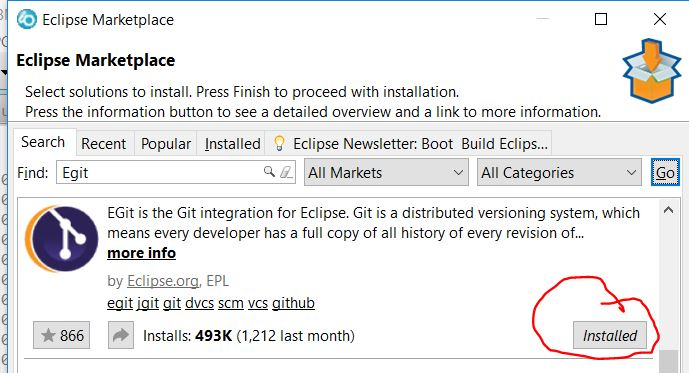Click the Eclipse.org author link
The image size is (689, 373).
click(x=163, y=281)
